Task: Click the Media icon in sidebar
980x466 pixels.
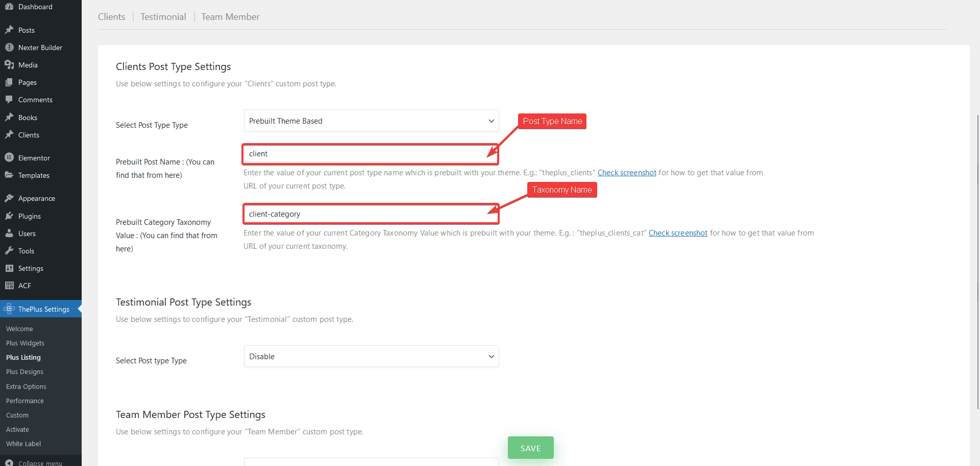Action: pos(9,65)
